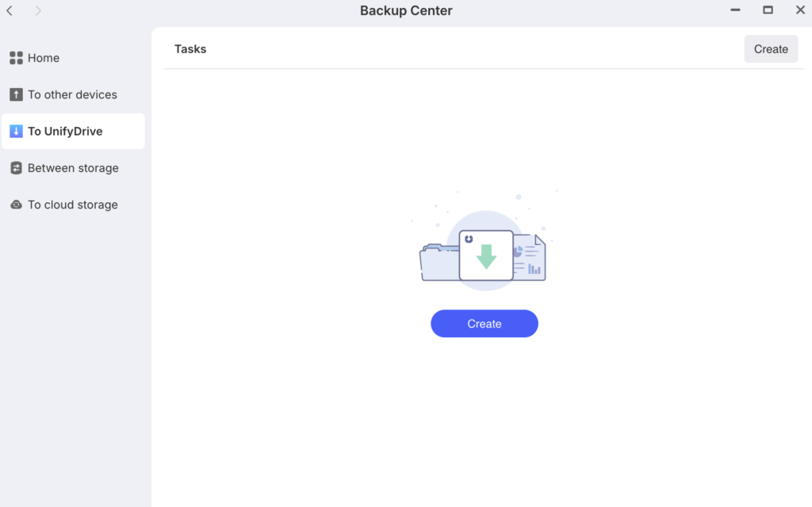Close the Backup Center window

click(x=800, y=10)
